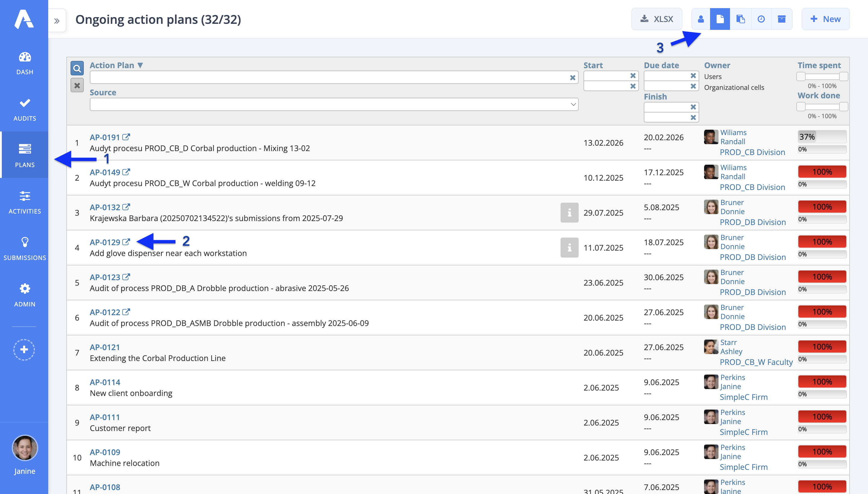Navigate to Audits in the sidebar
Viewport: 868px width, 494px height.
point(24,109)
